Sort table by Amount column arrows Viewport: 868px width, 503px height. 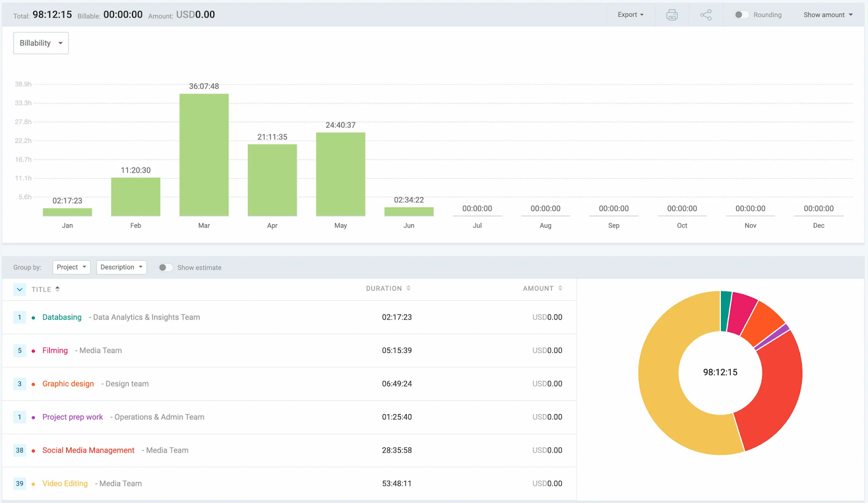560,288
